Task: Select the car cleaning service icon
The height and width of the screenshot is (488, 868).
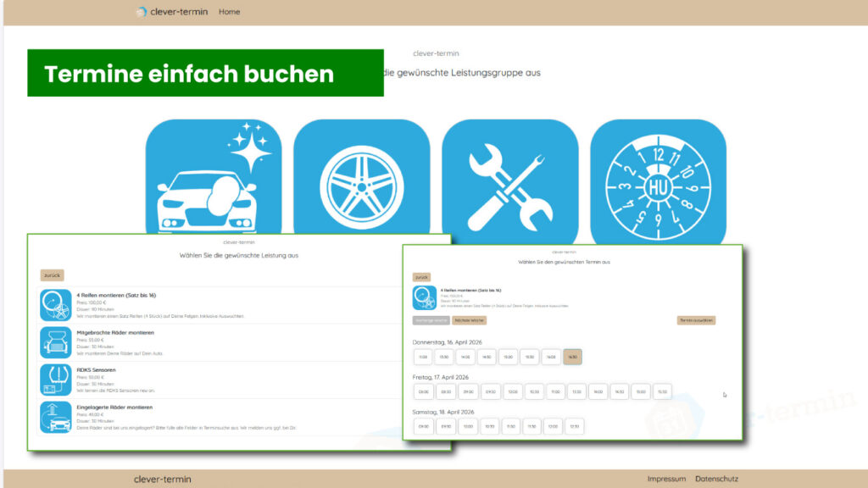Action: [214, 178]
